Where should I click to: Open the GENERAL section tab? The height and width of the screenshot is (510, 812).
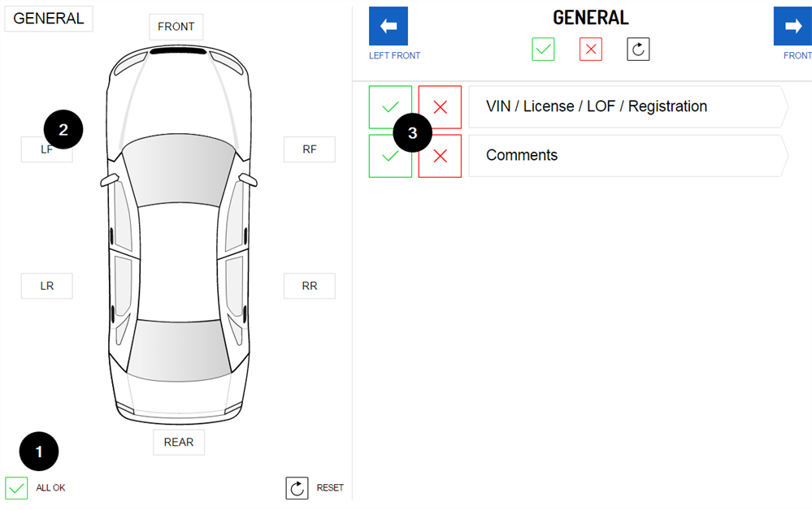coord(49,19)
